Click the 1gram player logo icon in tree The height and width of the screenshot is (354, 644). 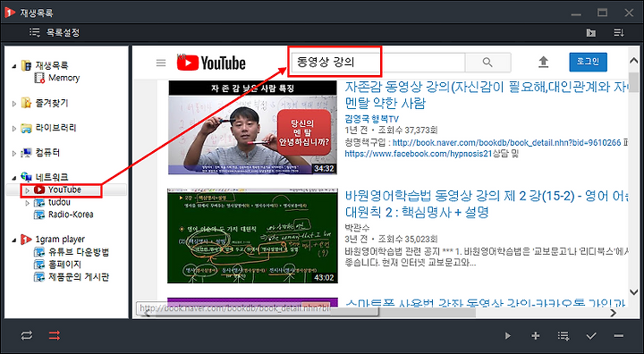click(26, 239)
